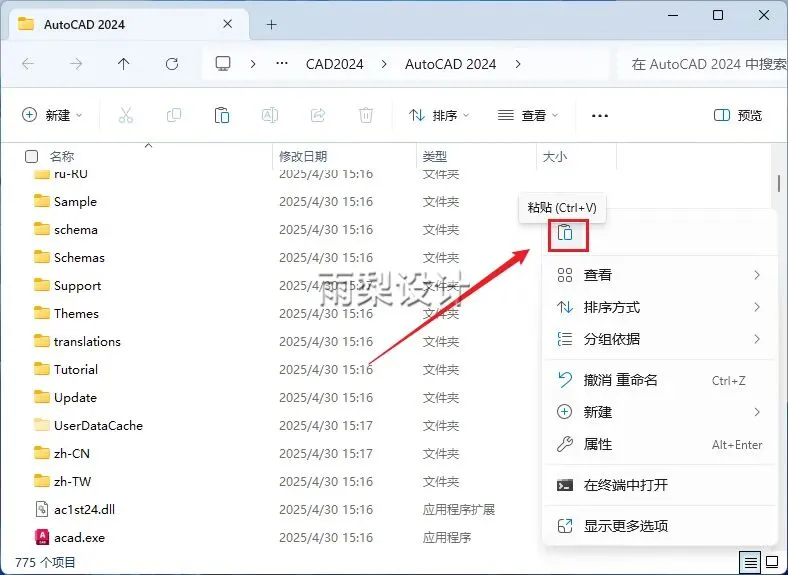Image resolution: width=788 pixels, height=575 pixels.
Task: Expand chevron after CAD2024 in address bar
Action: click(384, 64)
